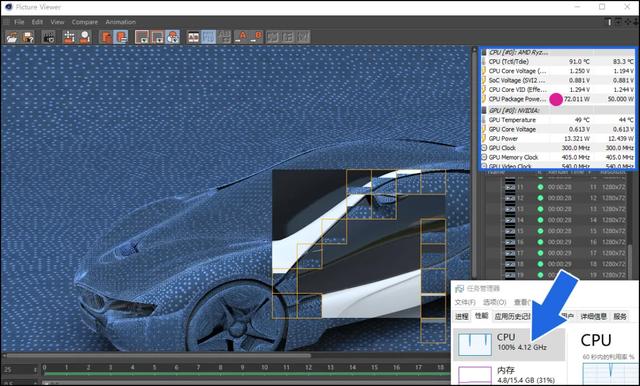This screenshot has width=640, height=386.
Task: Click the orange document toolbar icon left of the highlighted one
Action: pos(107,37)
